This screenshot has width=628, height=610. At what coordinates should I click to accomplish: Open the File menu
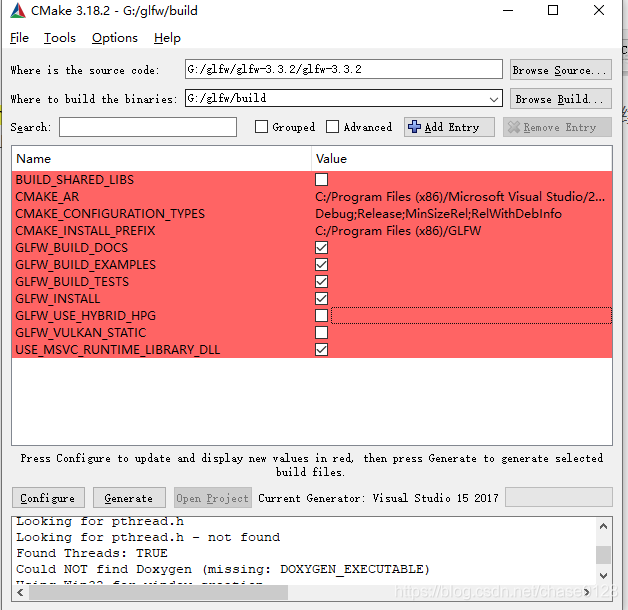[19, 38]
